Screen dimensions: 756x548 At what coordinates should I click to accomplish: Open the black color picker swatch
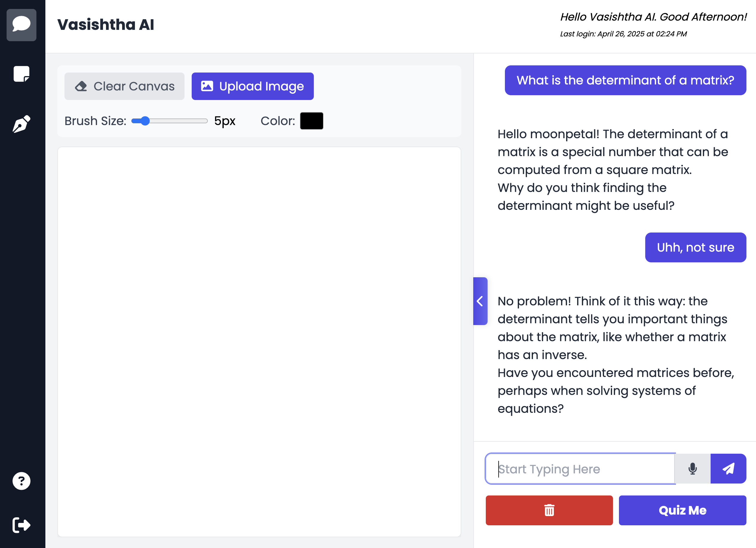(x=312, y=121)
